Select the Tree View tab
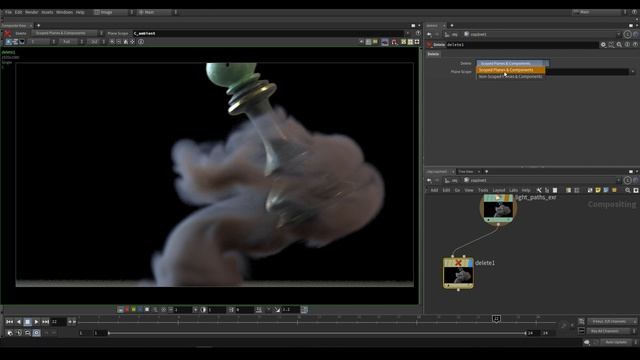This screenshot has width=640, height=360. click(x=465, y=171)
